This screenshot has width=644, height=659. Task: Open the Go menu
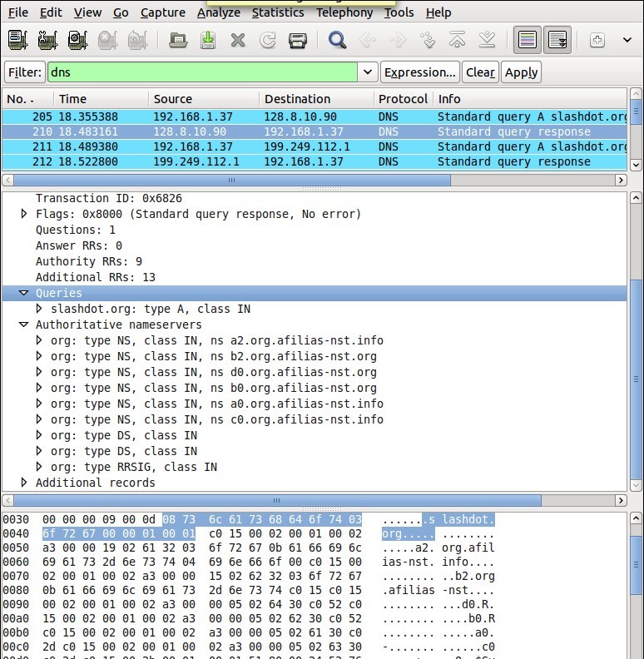[x=121, y=12]
